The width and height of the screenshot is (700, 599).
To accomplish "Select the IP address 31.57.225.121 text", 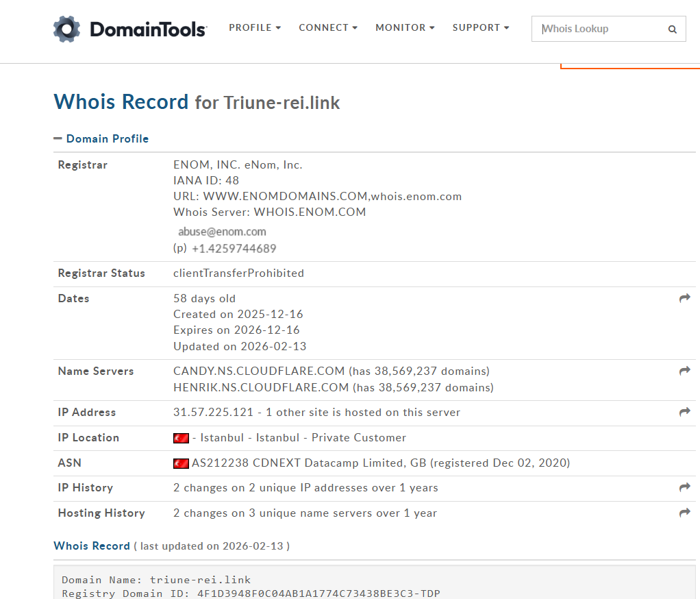I will click(214, 413).
